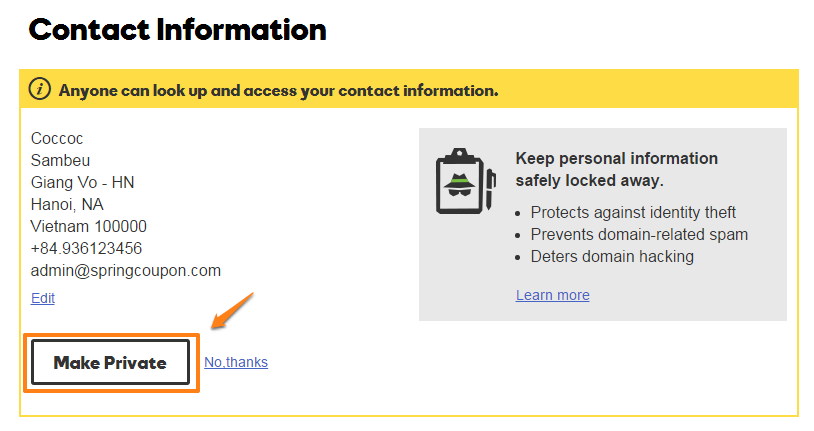Click the 'Keep personal information safely locked away' heading
Image resolution: width=814 pixels, height=431 pixels.
pos(616,169)
